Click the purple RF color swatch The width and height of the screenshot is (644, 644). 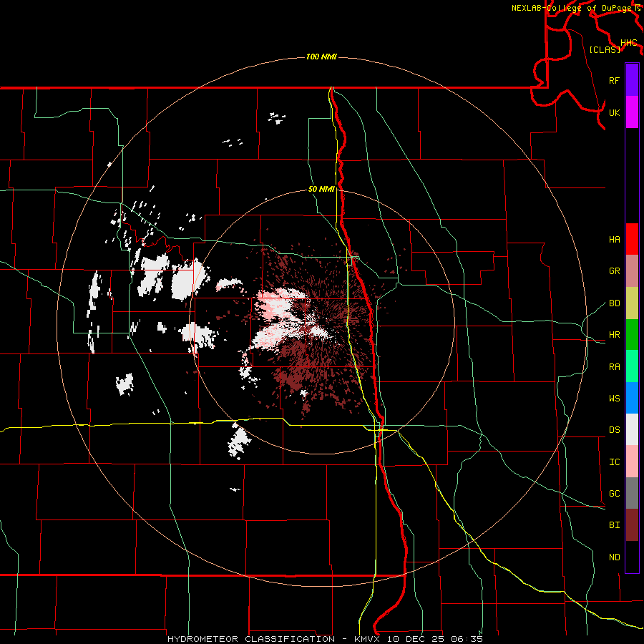(x=632, y=80)
